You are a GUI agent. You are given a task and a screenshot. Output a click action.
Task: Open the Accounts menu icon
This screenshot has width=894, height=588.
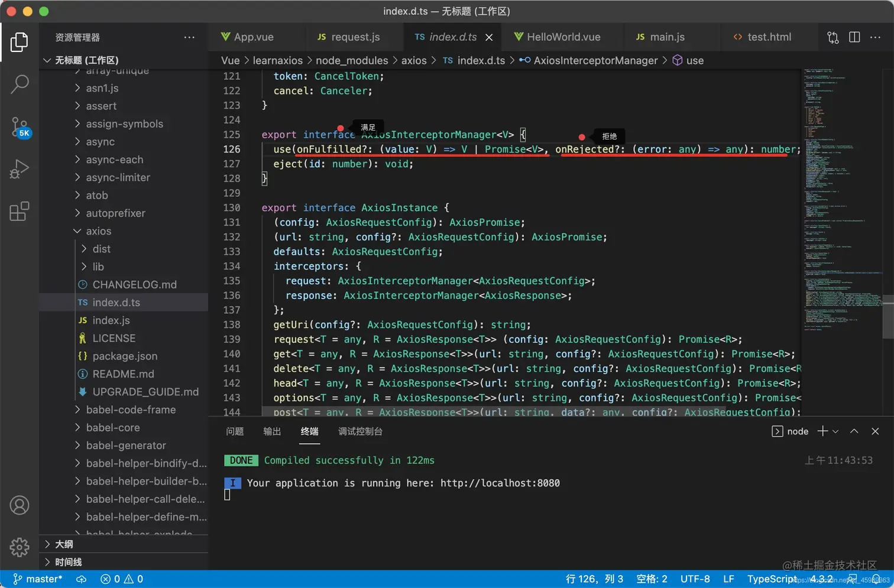20,505
